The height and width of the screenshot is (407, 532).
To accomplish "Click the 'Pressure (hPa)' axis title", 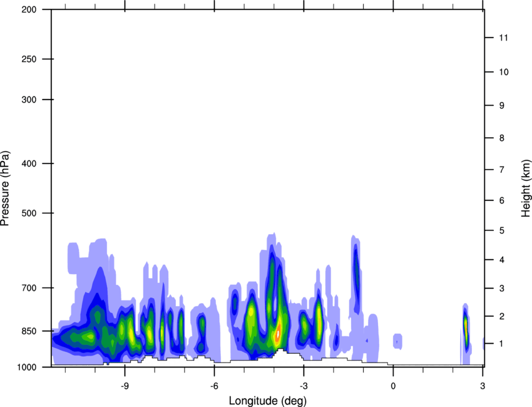I will pyautogui.click(x=5, y=188).
